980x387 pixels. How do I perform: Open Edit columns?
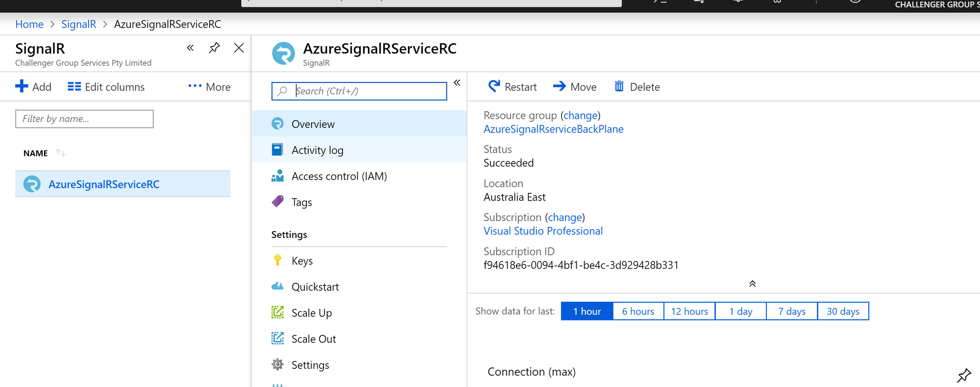click(x=106, y=87)
